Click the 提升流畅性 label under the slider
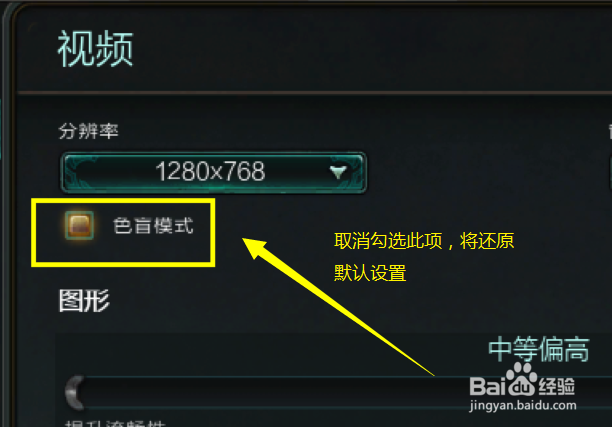 116,424
